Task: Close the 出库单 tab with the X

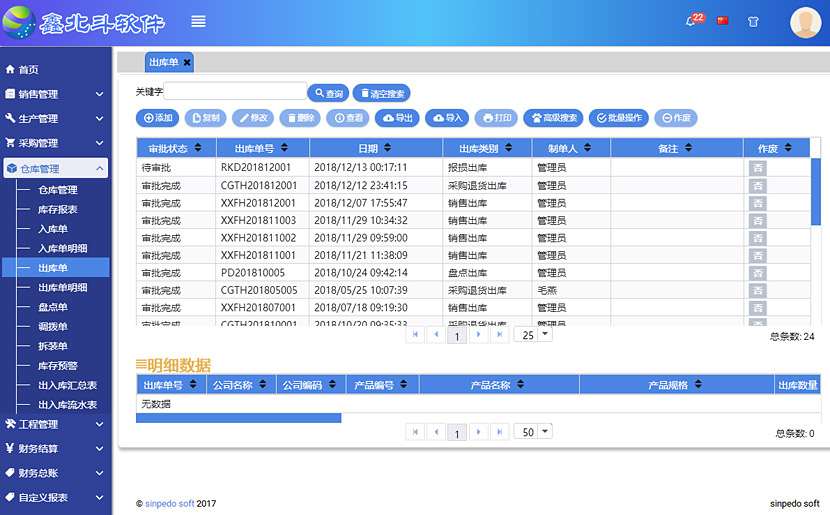Action: pyautogui.click(x=187, y=62)
